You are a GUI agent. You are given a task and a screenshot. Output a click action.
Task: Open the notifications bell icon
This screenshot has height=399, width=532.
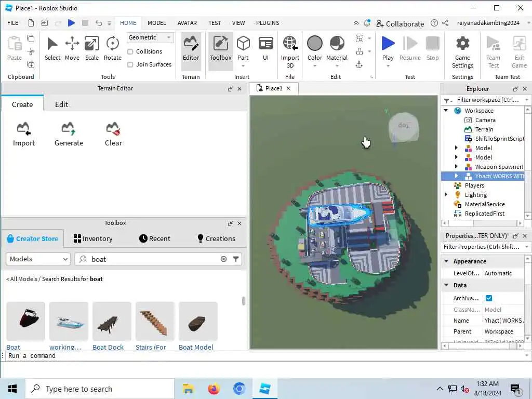pos(367,23)
